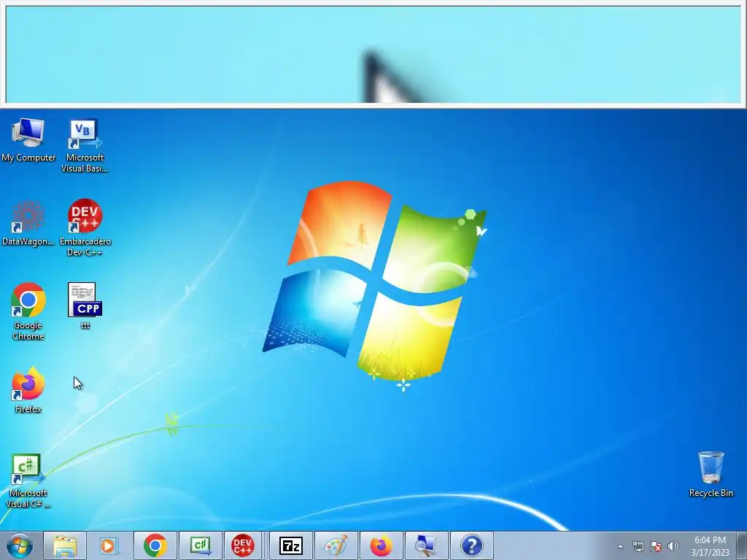Image resolution: width=747 pixels, height=560 pixels.
Task: Launch Windows Media Player from taskbar
Action: (109, 545)
